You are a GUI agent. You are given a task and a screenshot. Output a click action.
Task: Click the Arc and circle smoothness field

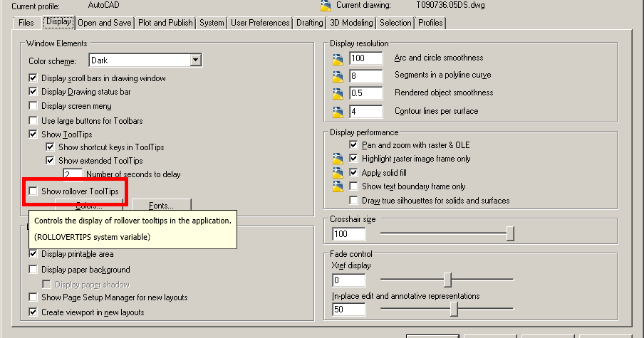tap(365, 58)
